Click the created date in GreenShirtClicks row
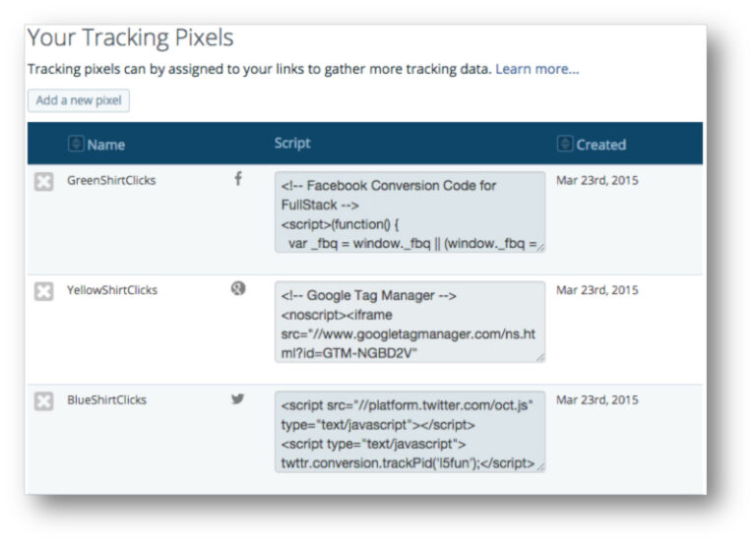 coord(598,180)
